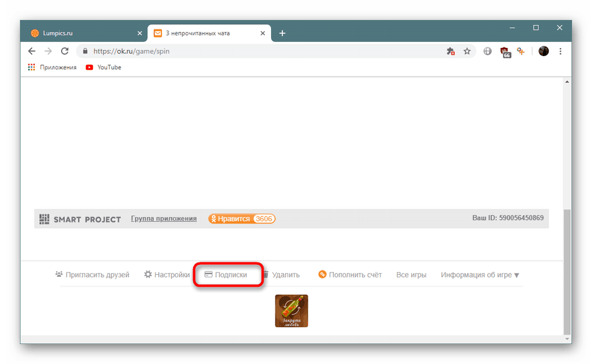Open the profile avatar menu
The width and height of the screenshot is (592, 364).
point(543,51)
